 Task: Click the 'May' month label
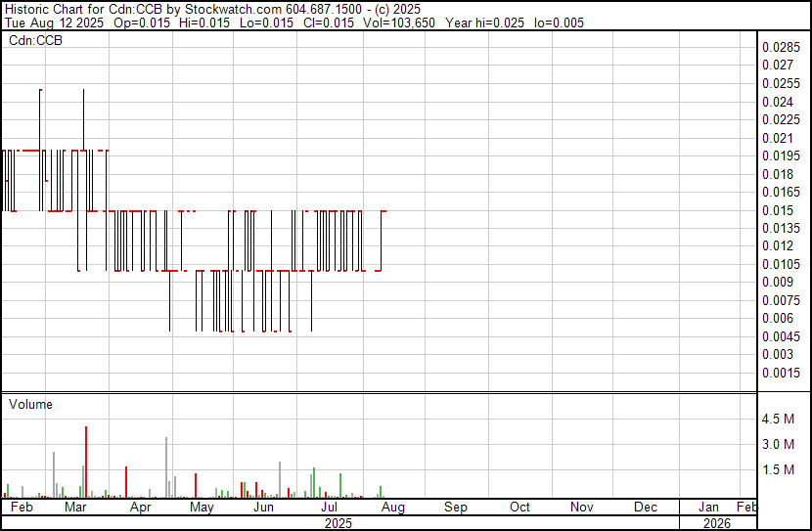pos(202,507)
